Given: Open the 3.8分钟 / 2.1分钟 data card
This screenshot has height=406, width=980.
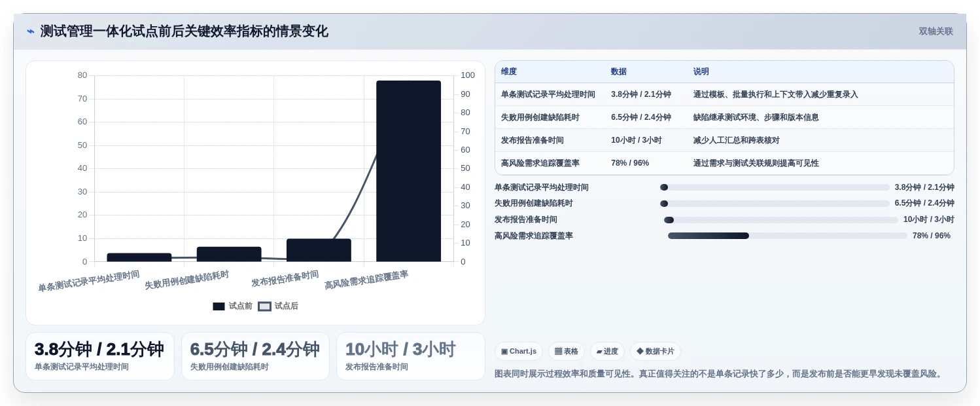Looking at the screenshot, I should (100, 356).
